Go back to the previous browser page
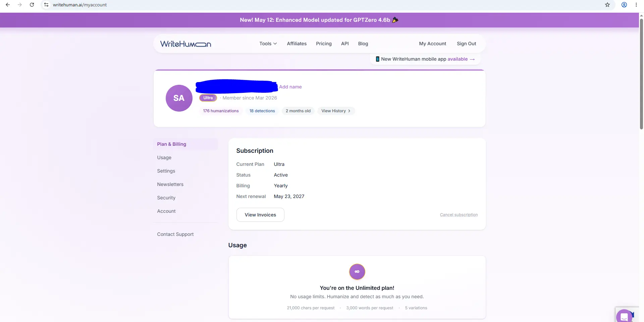The image size is (644, 322). click(x=8, y=5)
